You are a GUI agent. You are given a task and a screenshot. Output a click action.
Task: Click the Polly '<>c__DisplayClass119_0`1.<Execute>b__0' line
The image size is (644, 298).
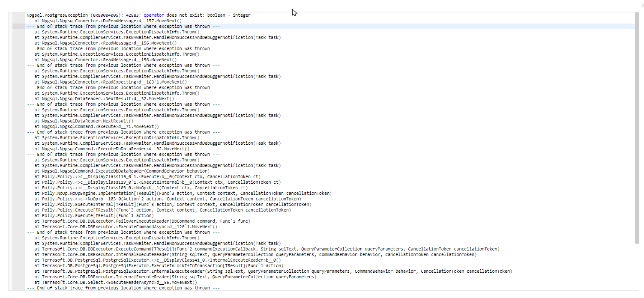[x=147, y=176]
